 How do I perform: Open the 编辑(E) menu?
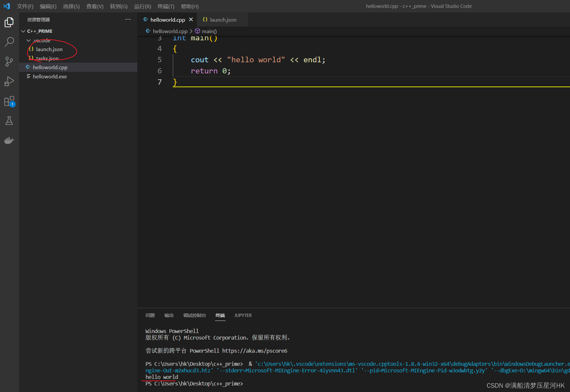coord(48,6)
